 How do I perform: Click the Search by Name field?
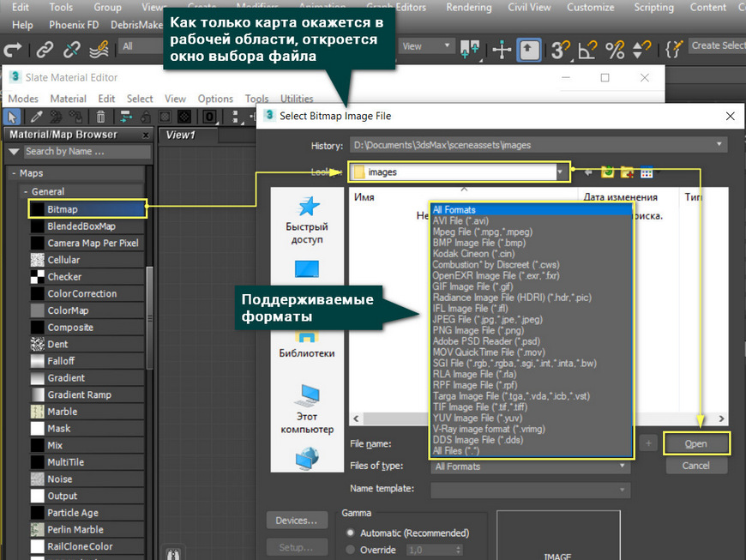[87, 151]
